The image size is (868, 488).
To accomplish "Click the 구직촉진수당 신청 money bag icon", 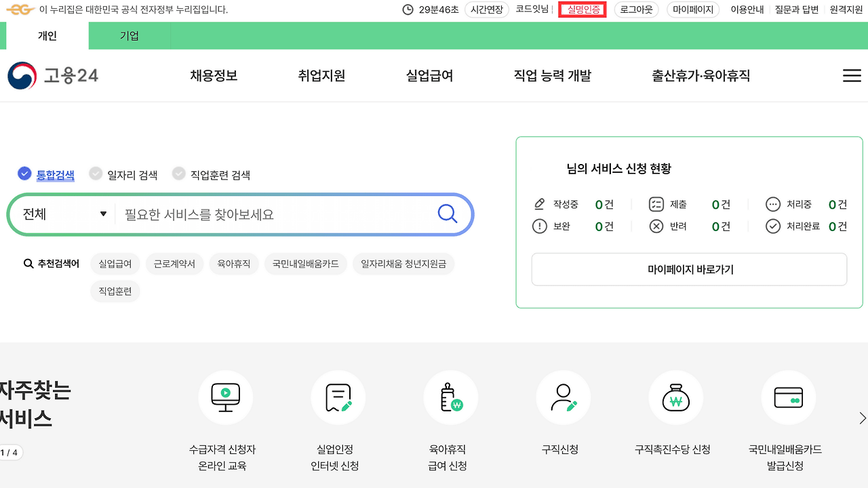I will pos(676,397).
